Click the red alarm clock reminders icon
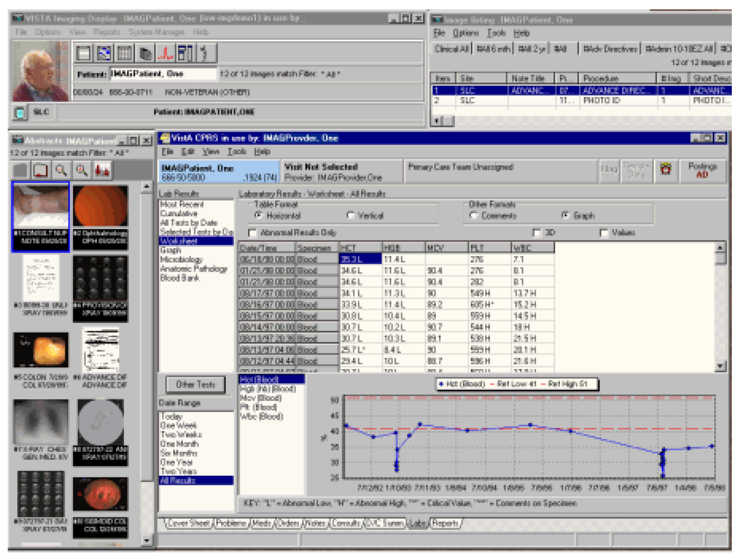 665,169
